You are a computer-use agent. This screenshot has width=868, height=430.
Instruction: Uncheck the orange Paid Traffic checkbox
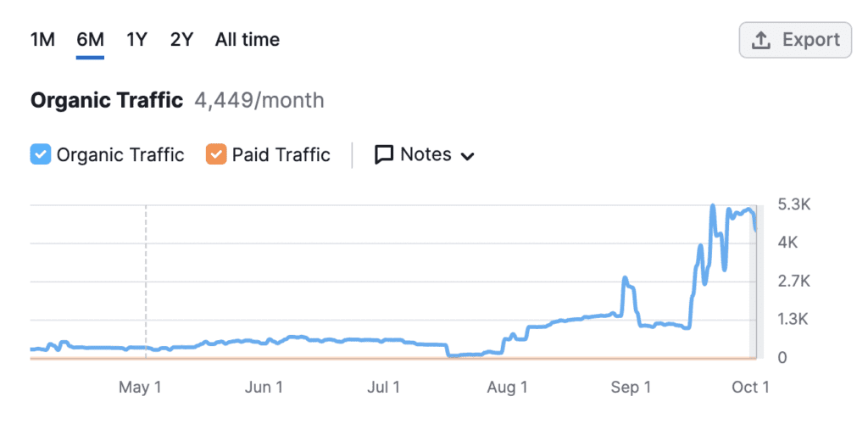click(x=216, y=154)
